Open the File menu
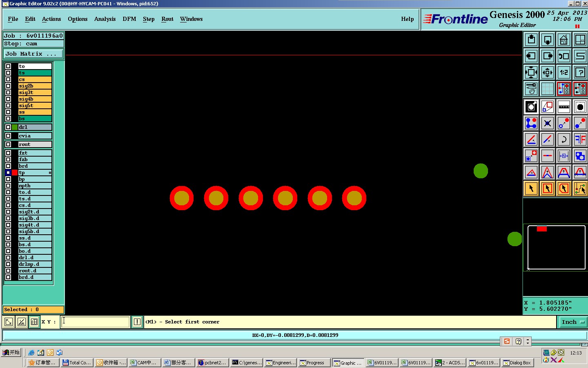Screen dimensions: 588x368 pos(13,19)
